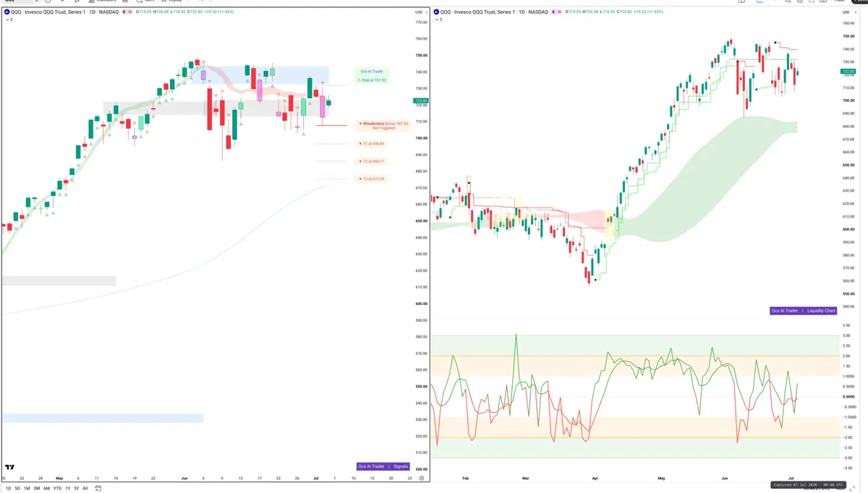
Task: Select the 5Y time range
Action: 76,488
